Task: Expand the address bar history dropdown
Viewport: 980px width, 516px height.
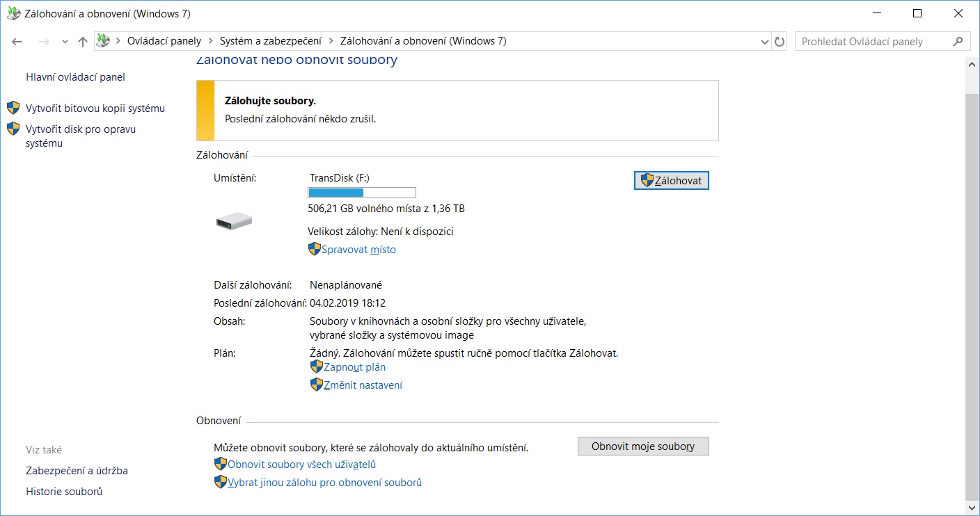Action: 766,42
